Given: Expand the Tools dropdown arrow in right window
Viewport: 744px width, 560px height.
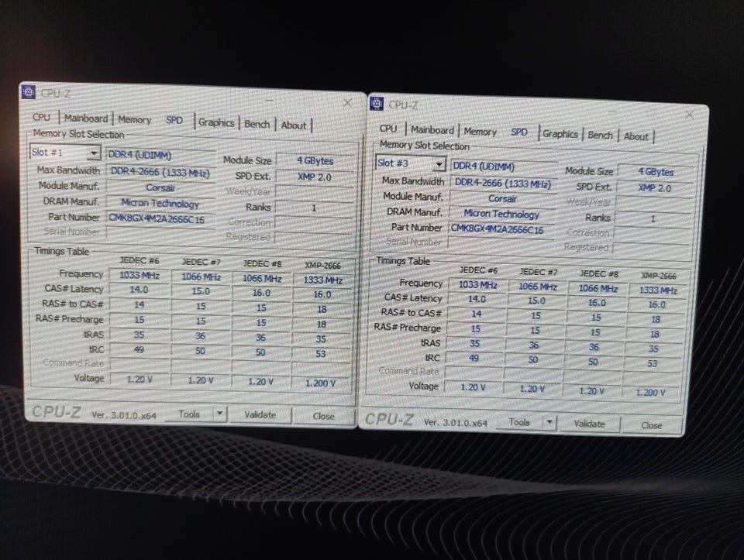Looking at the screenshot, I should [549, 421].
